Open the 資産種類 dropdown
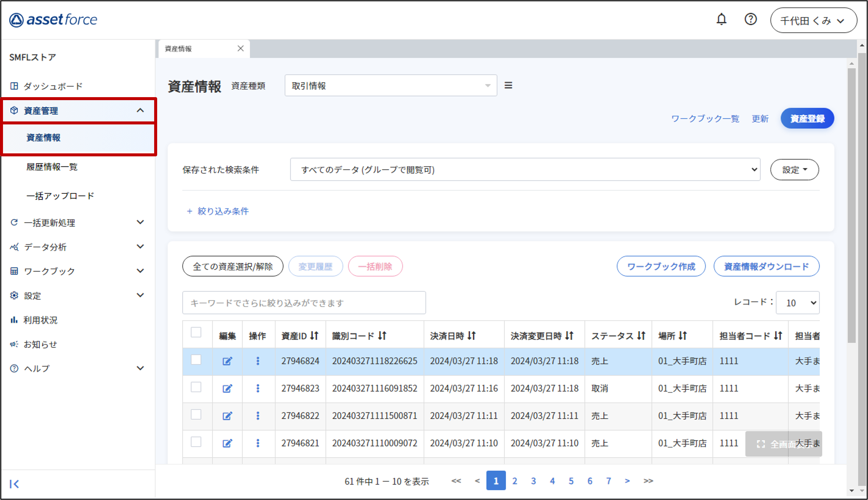 (x=390, y=85)
